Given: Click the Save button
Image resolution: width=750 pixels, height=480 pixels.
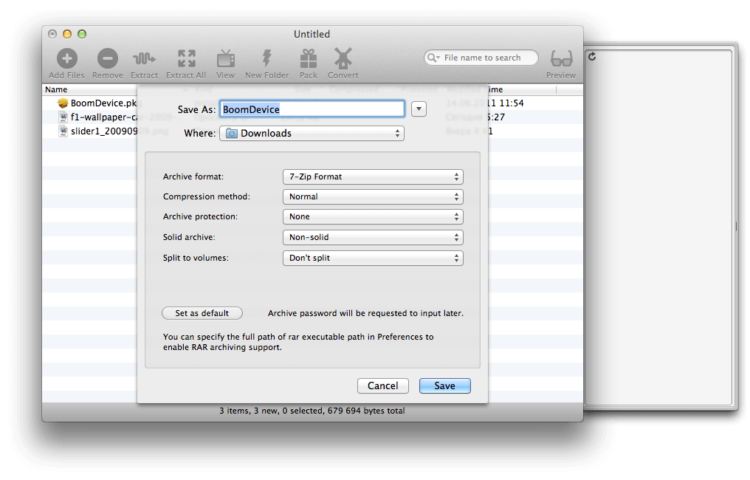Looking at the screenshot, I should [x=445, y=386].
